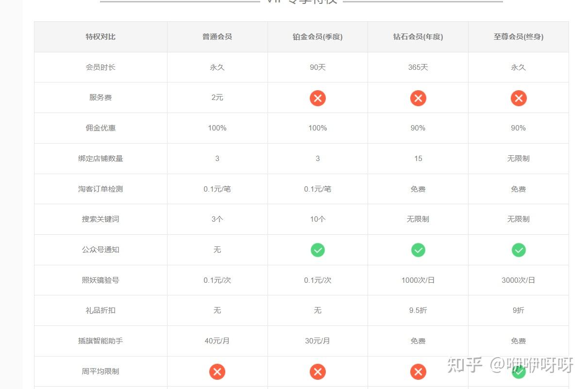Click red X for 至尊会员 服务费
Viewport: 588px width, 389px height.
click(x=519, y=98)
